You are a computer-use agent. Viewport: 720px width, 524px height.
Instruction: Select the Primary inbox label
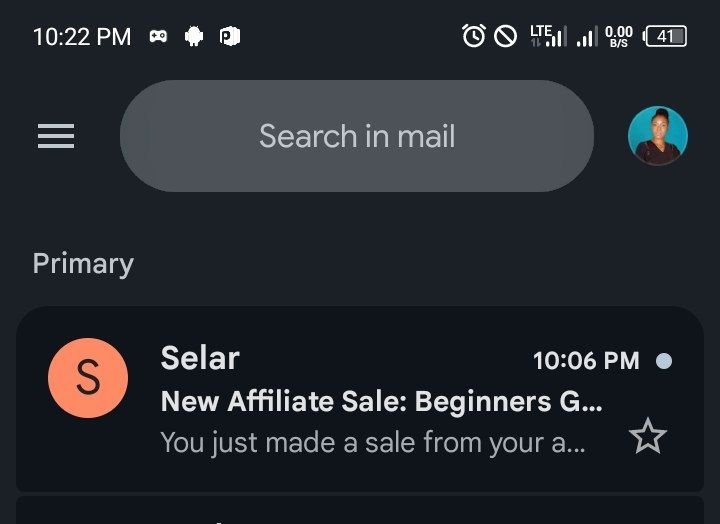click(83, 264)
